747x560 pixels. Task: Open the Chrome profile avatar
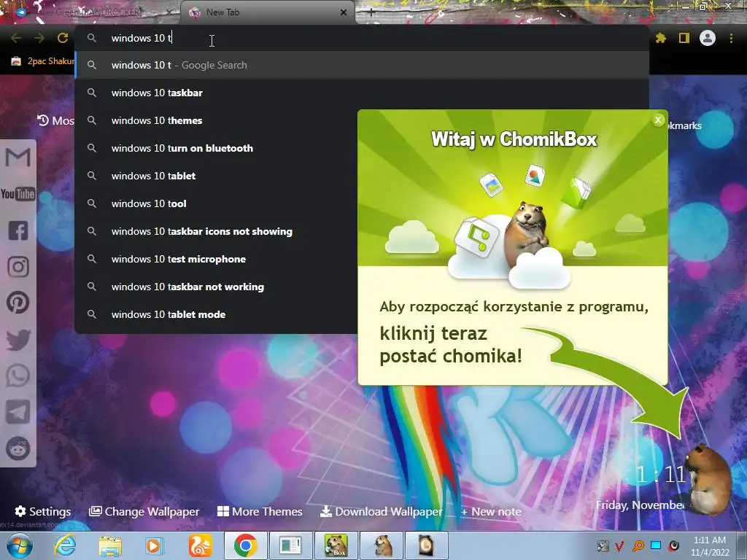pyautogui.click(x=708, y=38)
